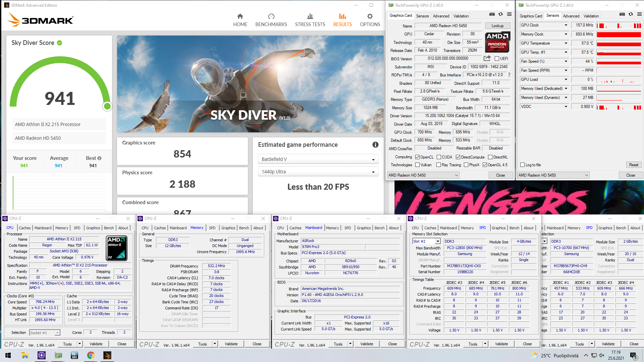Screen dimensions: 644x362
Task: Open the notification center icon
Action: (x=634, y=355)
